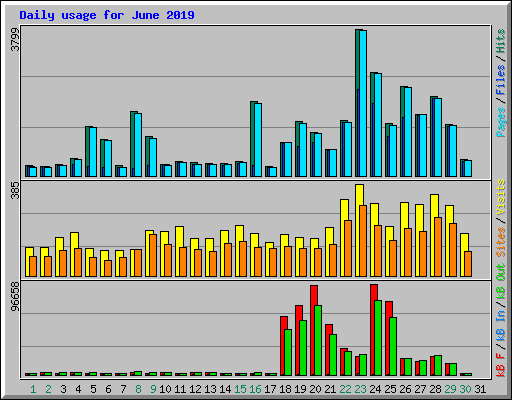This screenshot has width=512, height=400.
Task: Click the orange sites bar for day 9
Action: click(153, 255)
